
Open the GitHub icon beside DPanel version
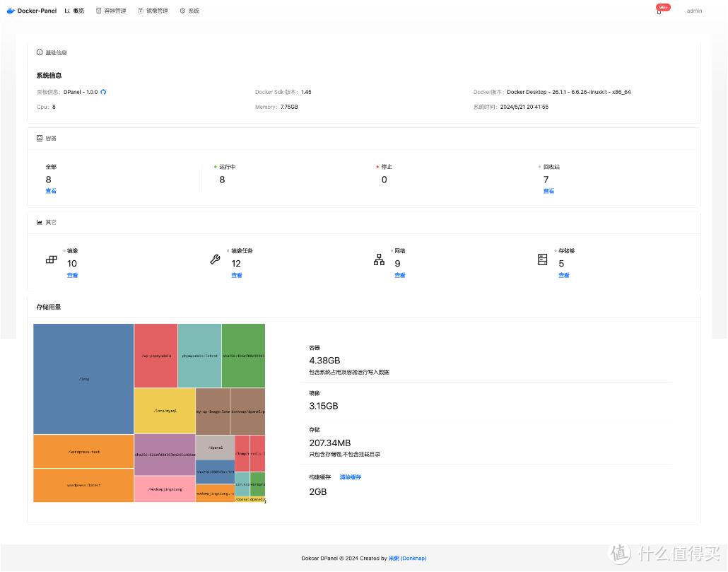(103, 92)
